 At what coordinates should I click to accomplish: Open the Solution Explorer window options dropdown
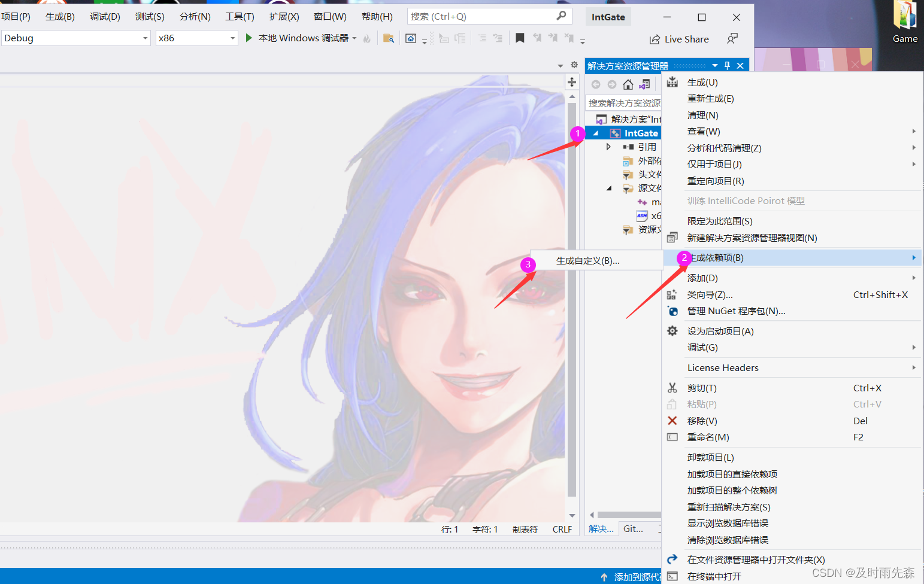[714, 65]
